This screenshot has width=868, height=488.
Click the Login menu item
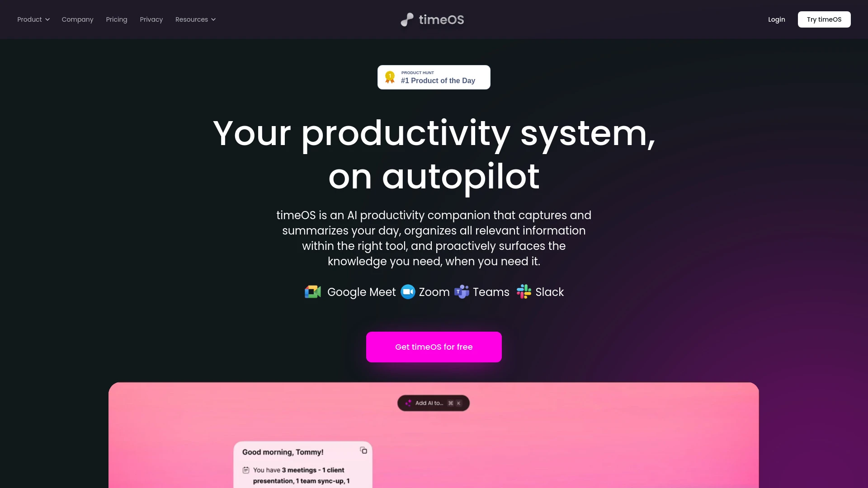776,19
